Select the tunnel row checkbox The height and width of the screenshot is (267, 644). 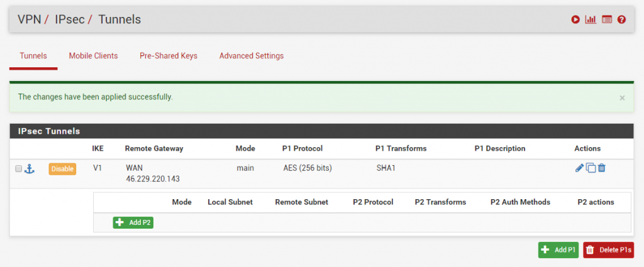click(x=18, y=168)
